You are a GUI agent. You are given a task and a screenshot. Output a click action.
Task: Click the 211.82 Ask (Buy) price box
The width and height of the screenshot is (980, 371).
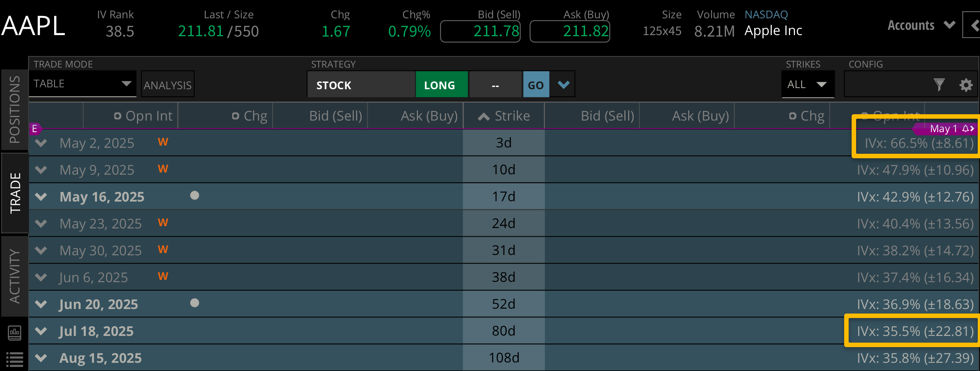click(x=569, y=31)
